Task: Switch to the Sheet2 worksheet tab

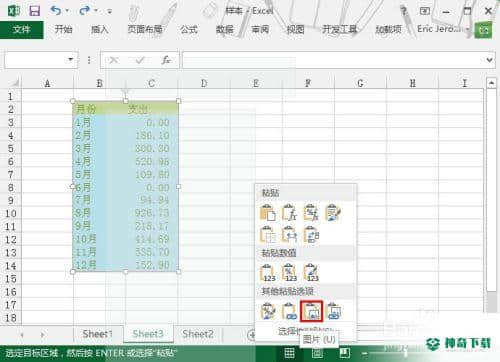Action: click(x=198, y=334)
